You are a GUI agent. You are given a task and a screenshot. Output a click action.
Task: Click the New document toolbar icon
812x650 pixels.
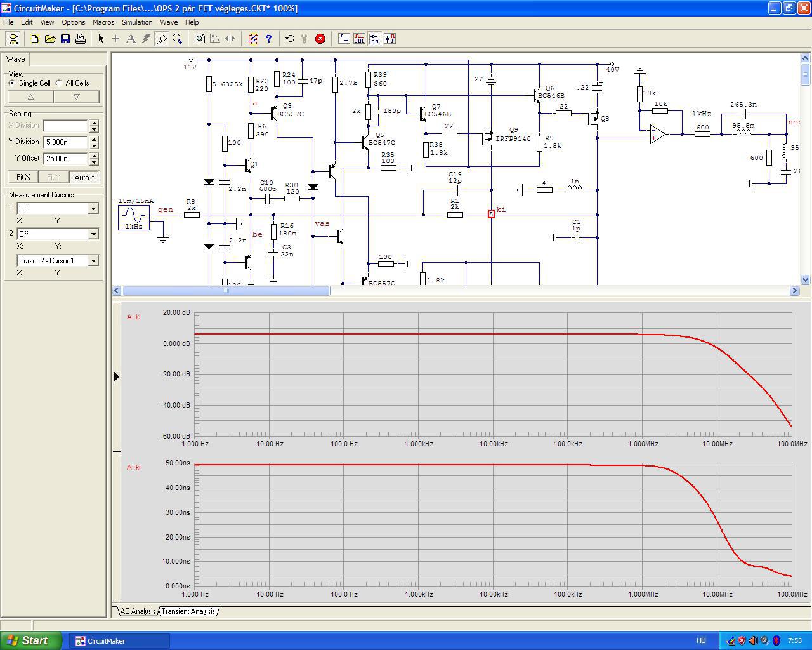(35, 39)
